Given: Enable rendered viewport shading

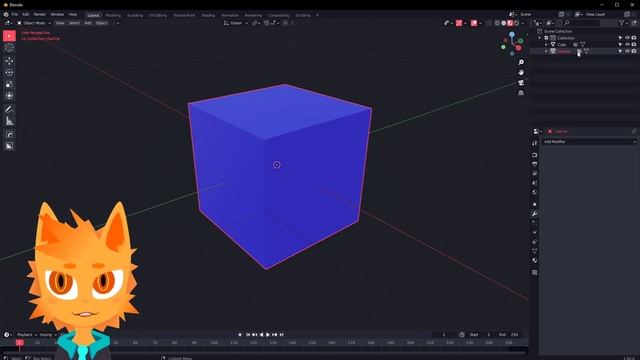Looking at the screenshot, I should (x=517, y=23).
